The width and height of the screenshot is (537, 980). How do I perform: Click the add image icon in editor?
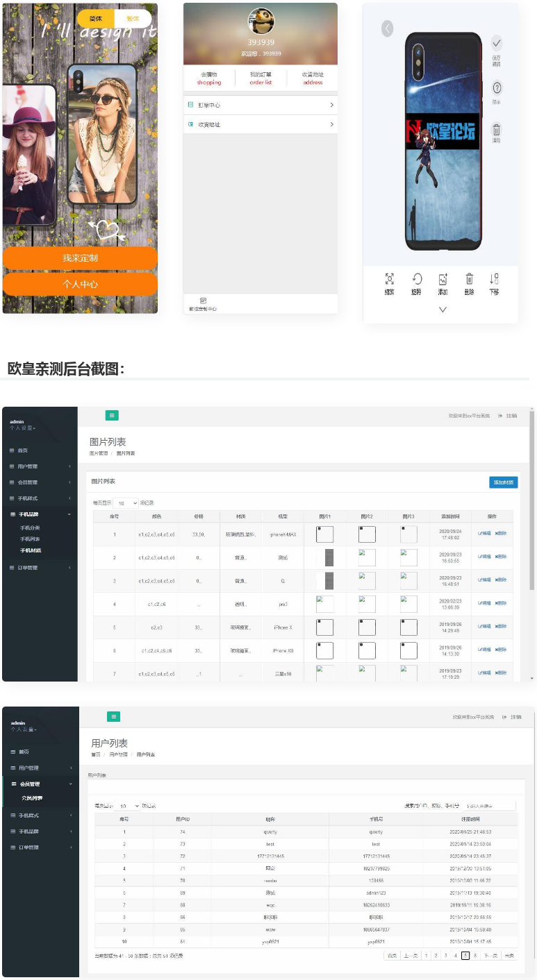click(x=443, y=279)
